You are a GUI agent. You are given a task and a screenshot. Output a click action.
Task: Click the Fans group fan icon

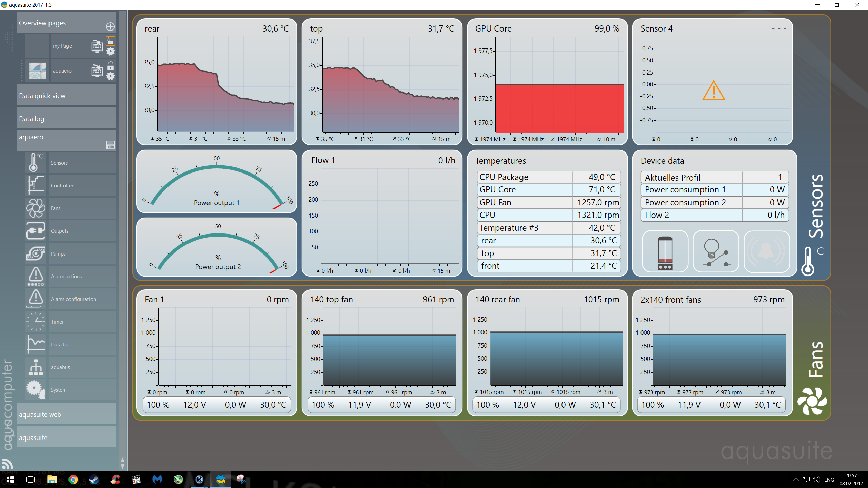(812, 401)
